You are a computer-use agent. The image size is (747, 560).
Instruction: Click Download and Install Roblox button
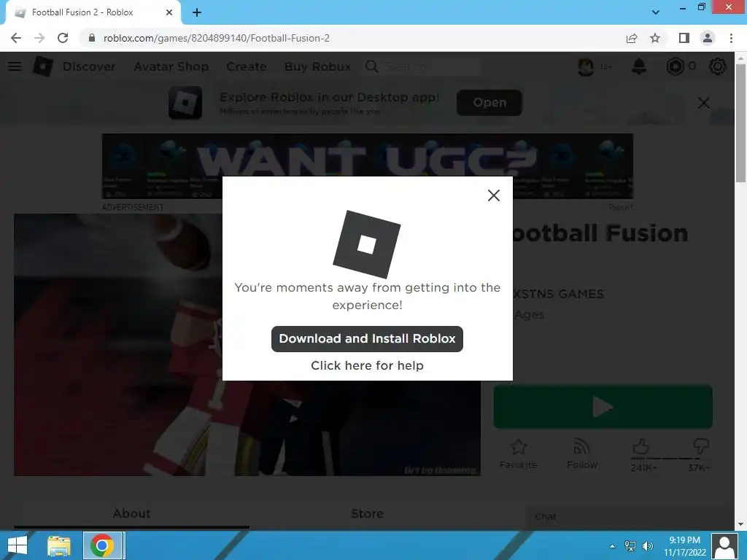click(367, 338)
